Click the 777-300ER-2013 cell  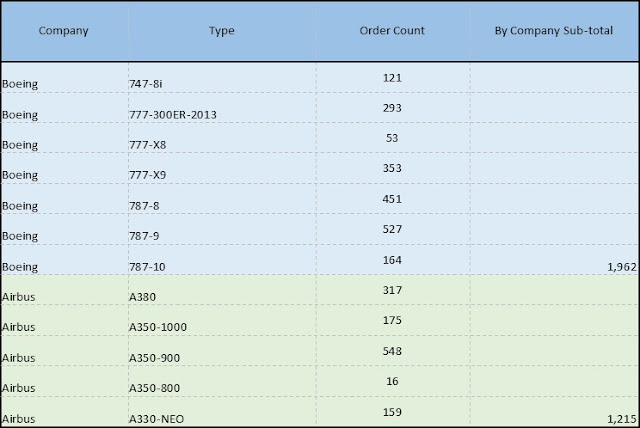click(173, 114)
